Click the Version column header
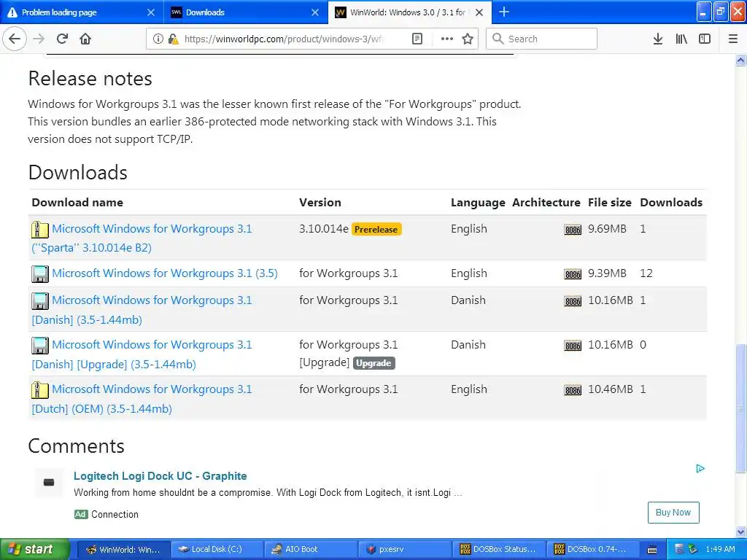 click(320, 203)
